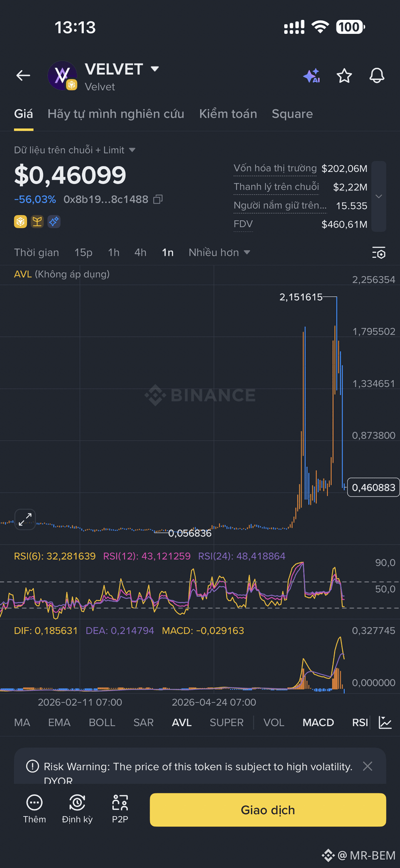
Task: Open Nhiều hơn timeframe dropdown
Action: pos(219,252)
